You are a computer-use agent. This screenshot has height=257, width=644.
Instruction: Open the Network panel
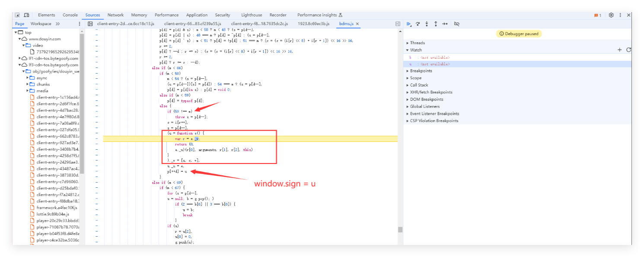click(115, 15)
